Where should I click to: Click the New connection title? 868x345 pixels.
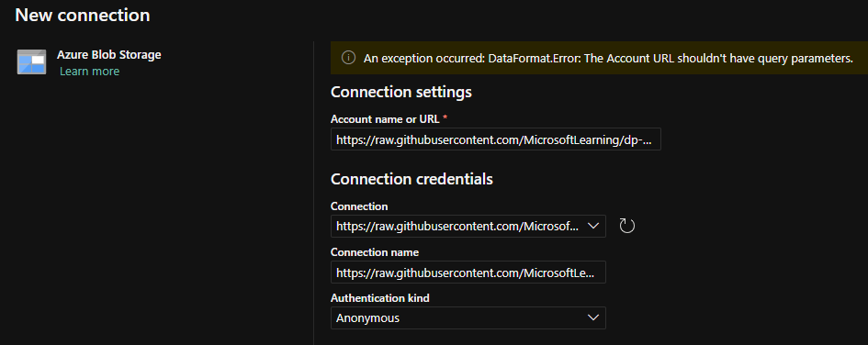pos(83,15)
